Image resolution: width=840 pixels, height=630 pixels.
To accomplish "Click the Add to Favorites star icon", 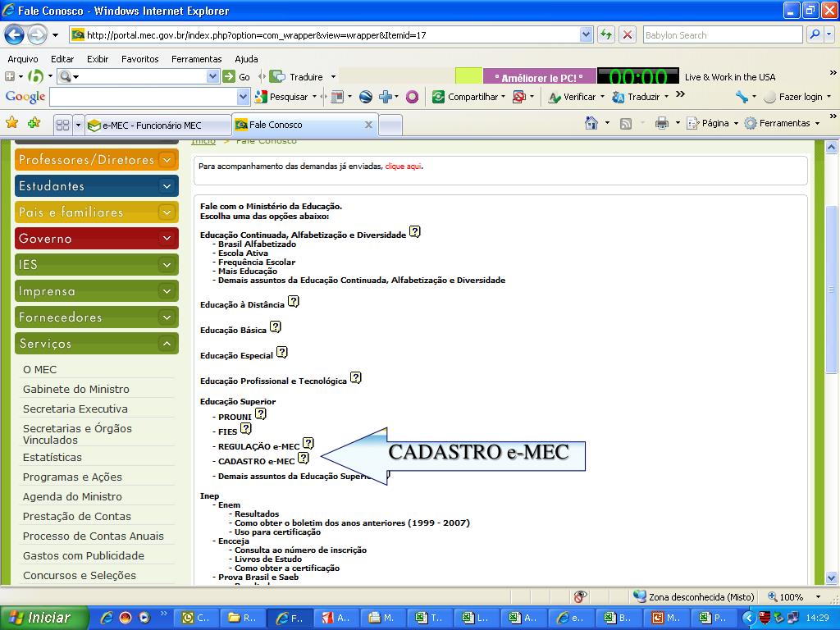I will point(34,123).
